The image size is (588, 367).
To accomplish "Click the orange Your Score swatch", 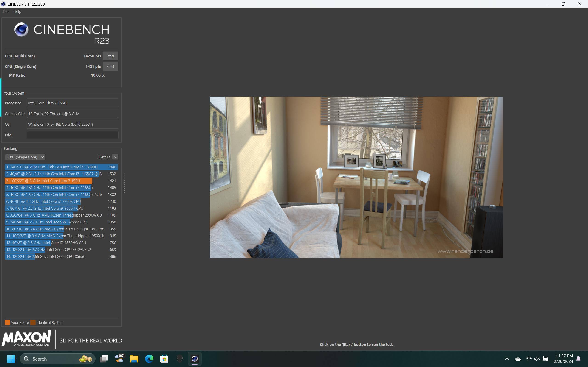I will 8,322.
